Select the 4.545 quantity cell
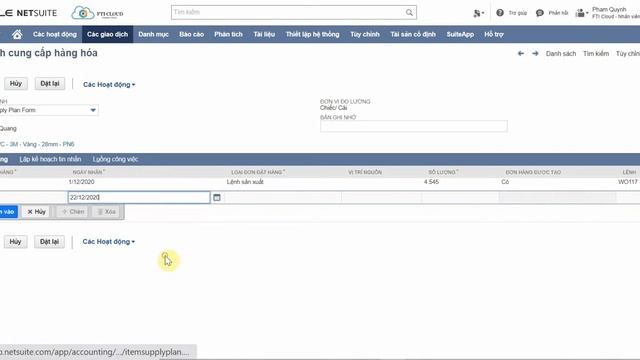This screenshot has width=640, height=360. point(431,182)
